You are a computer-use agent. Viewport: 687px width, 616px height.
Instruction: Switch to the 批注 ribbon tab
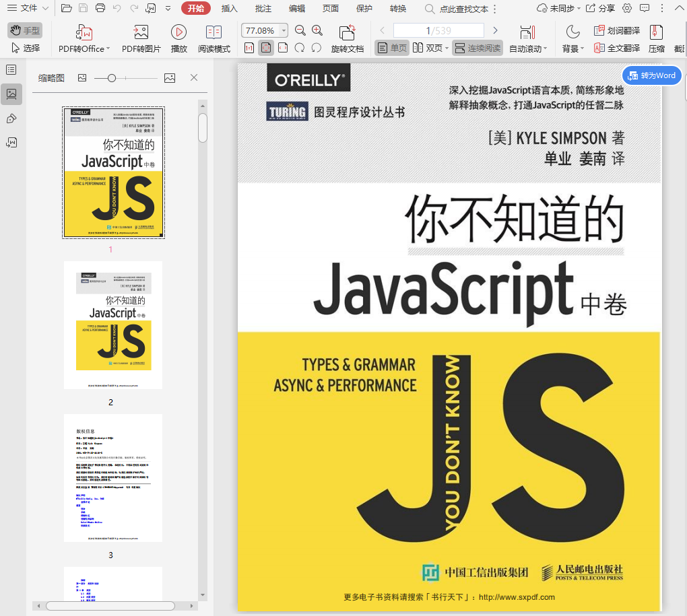coord(263,9)
